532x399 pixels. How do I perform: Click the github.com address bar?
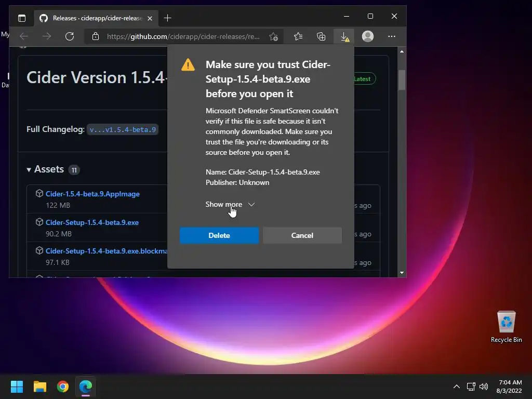pyautogui.click(x=183, y=36)
